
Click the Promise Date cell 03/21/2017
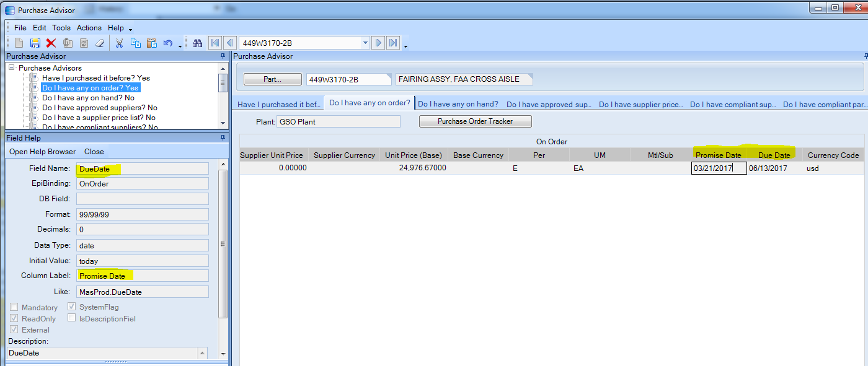pos(719,168)
